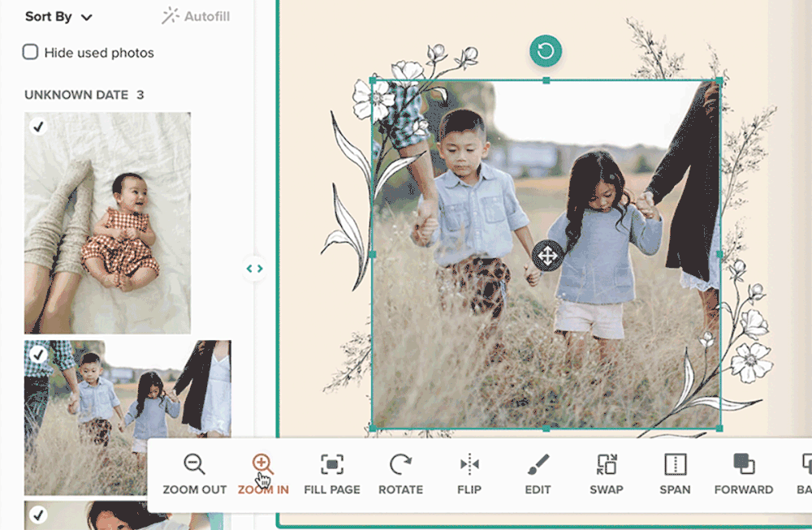Collapse the photo sidebar panel

point(254,267)
